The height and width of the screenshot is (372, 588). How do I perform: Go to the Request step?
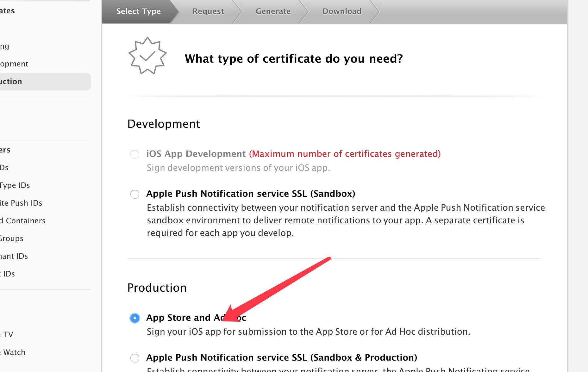[208, 11]
